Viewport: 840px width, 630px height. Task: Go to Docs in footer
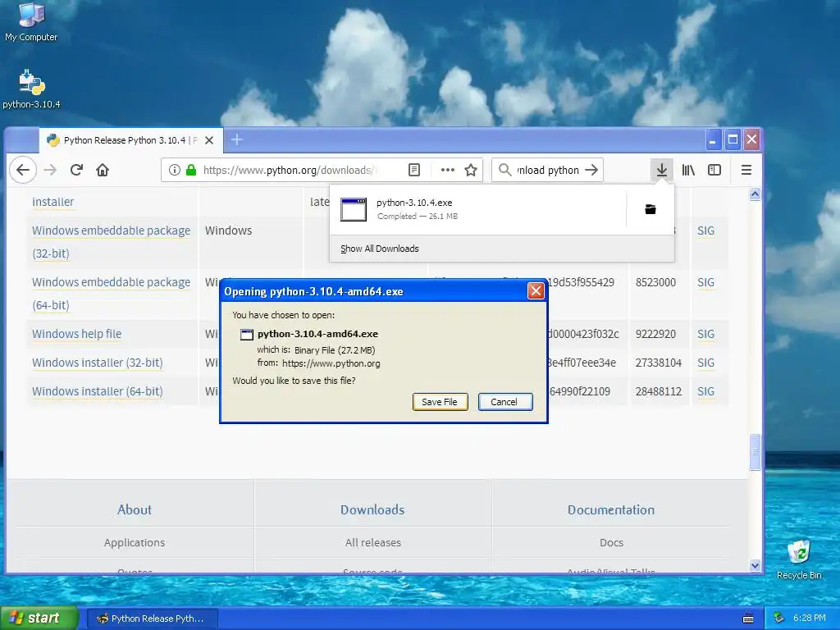[x=611, y=543]
